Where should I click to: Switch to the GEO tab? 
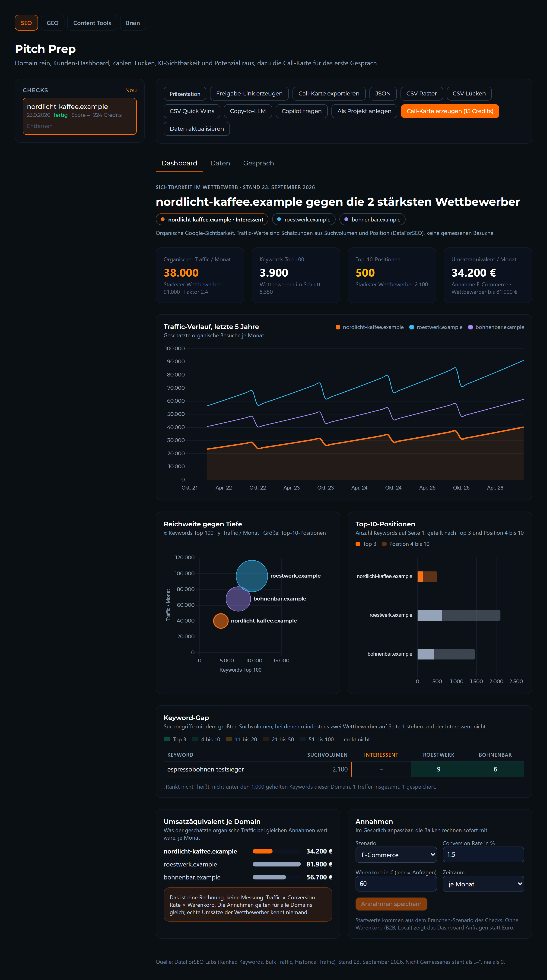click(x=53, y=23)
